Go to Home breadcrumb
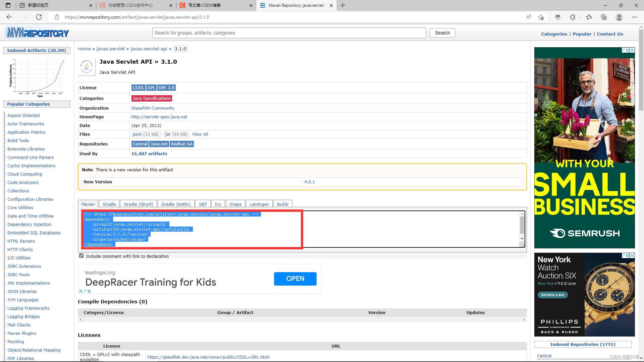Viewport: 644px width, 362px height. [84, 49]
